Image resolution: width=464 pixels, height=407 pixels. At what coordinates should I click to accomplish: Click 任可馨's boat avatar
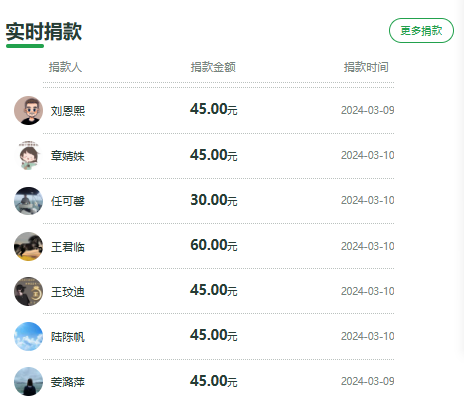(29, 201)
